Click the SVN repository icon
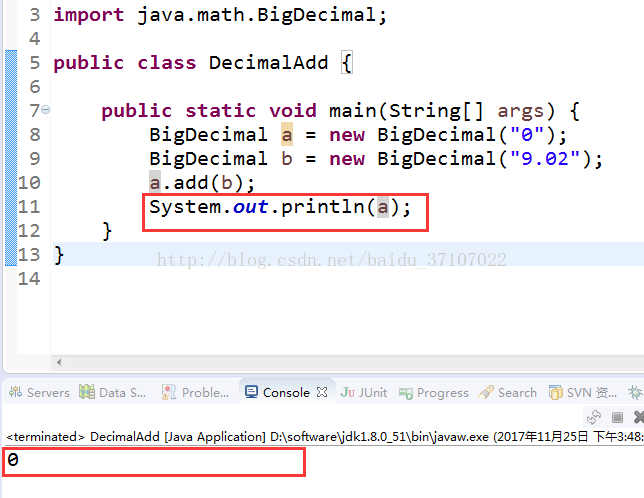This screenshot has height=498, width=644. coord(556,392)
